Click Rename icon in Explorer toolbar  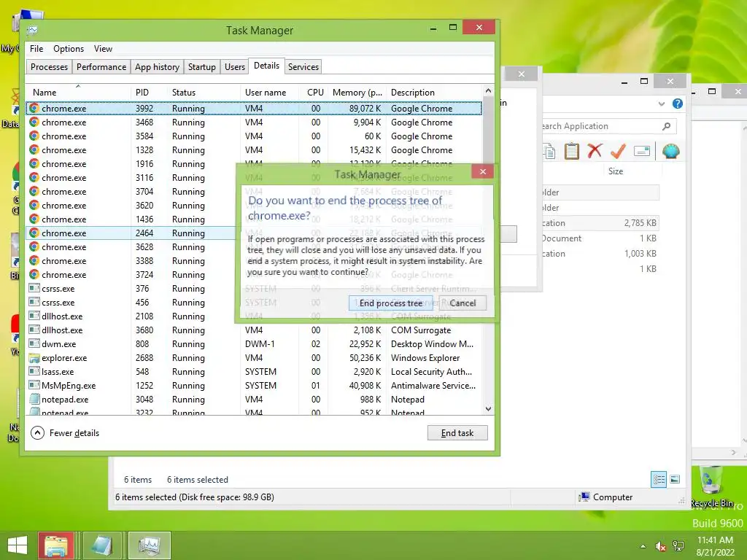pyautogui.click(x=642, y=152)
